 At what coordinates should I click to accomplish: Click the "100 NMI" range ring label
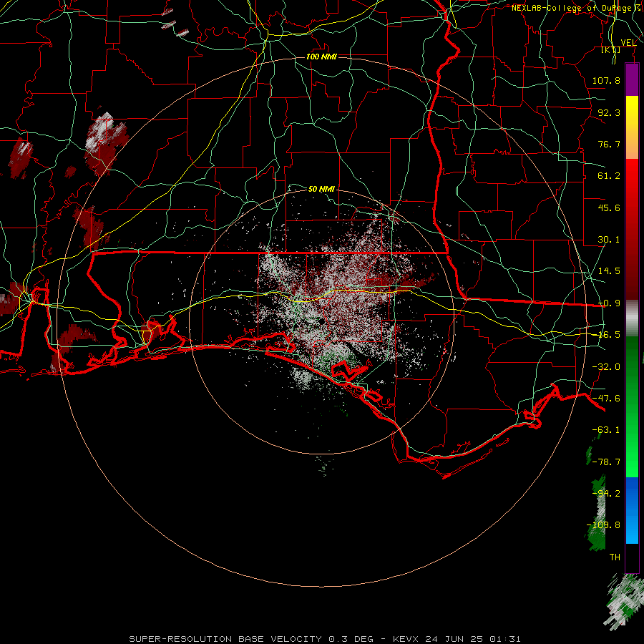tap(321, 57)
